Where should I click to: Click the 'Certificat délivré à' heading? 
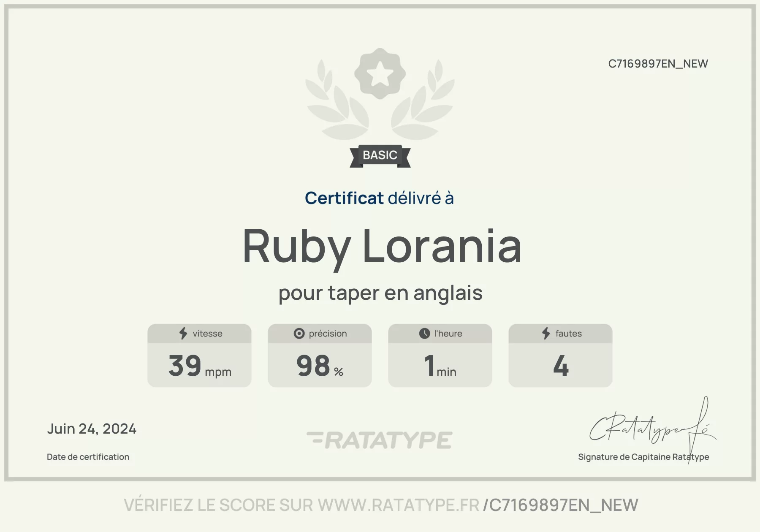379,198
